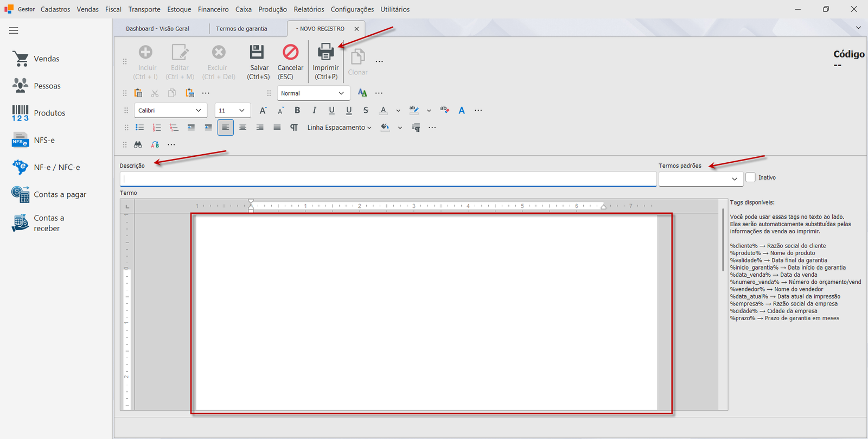
Task: Open the hamburger sidebar menu
Action: pos(14,30)
